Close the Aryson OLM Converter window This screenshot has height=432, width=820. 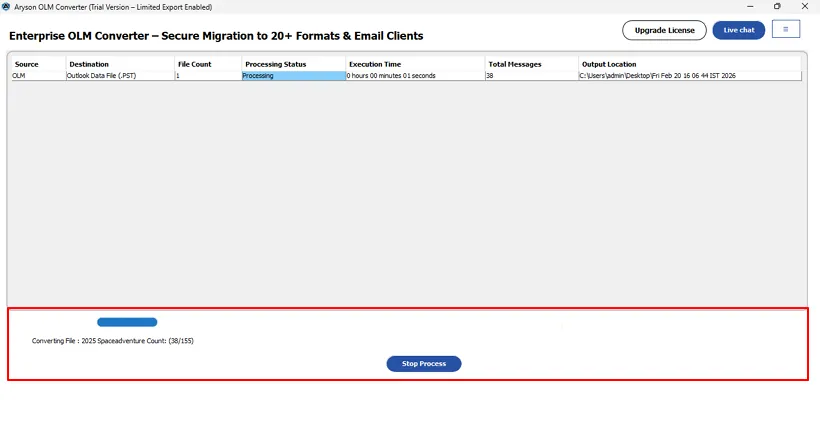click(805, 7)
